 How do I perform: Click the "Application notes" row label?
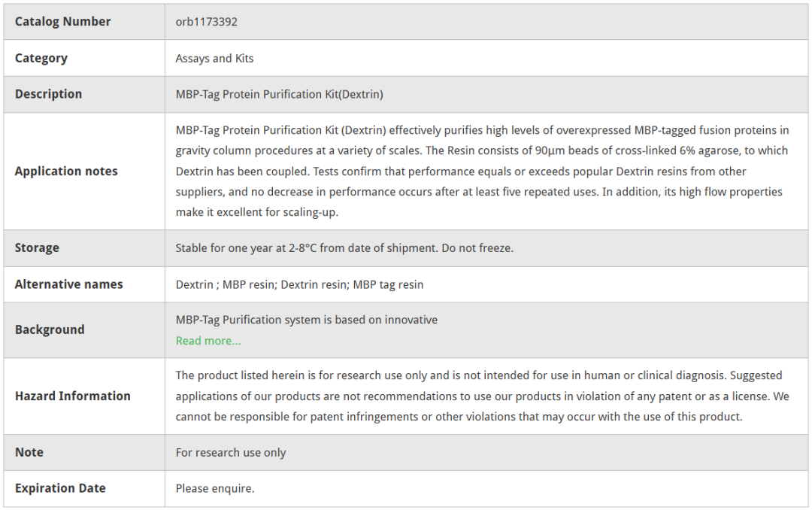(66, 172)
